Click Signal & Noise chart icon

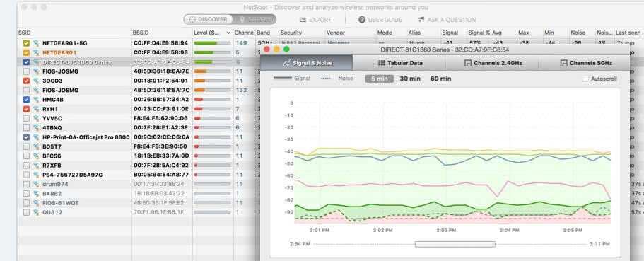286,63
